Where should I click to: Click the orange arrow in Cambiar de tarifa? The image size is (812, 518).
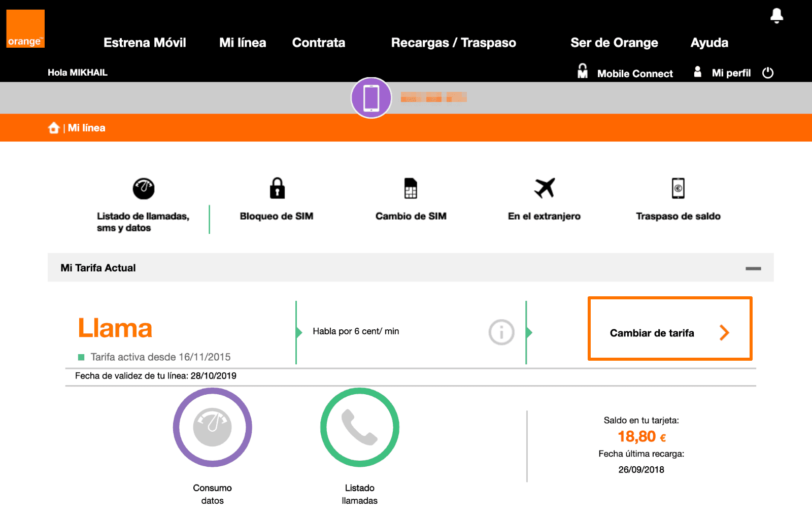[724, 333]
